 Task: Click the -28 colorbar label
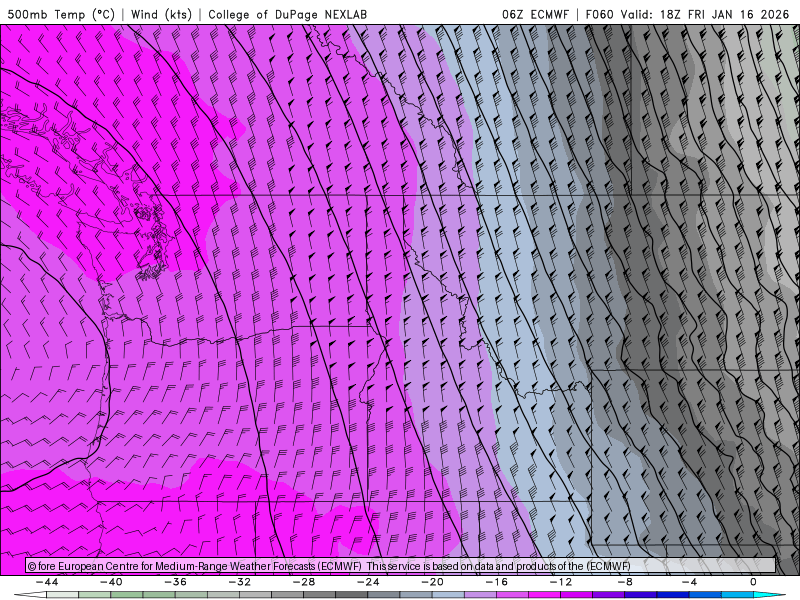click(x=304, y=582)
